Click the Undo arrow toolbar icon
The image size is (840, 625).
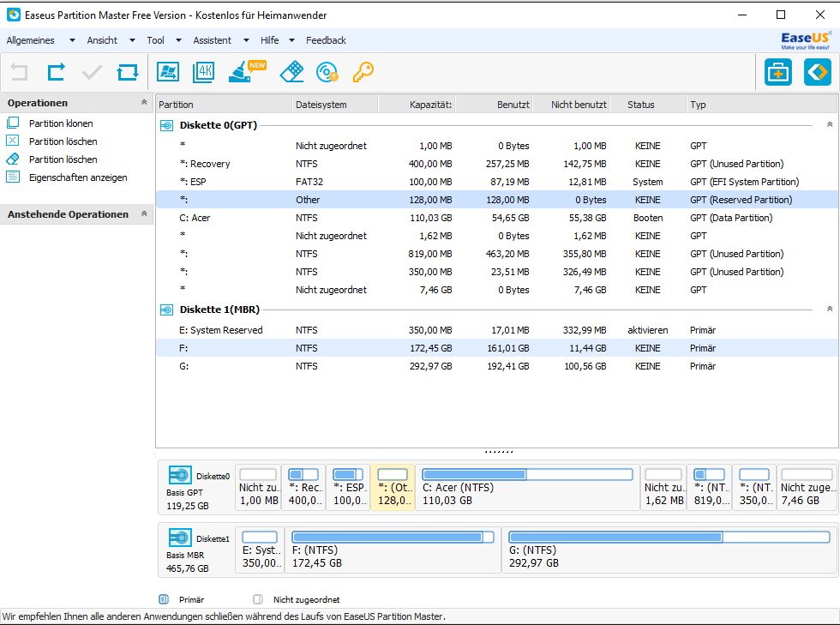tap(19, 72)
